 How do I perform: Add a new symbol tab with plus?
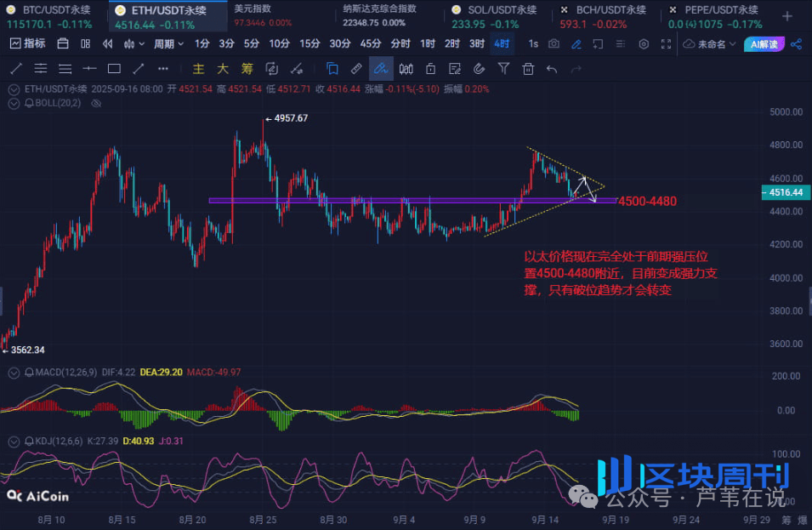coord(787,16)
